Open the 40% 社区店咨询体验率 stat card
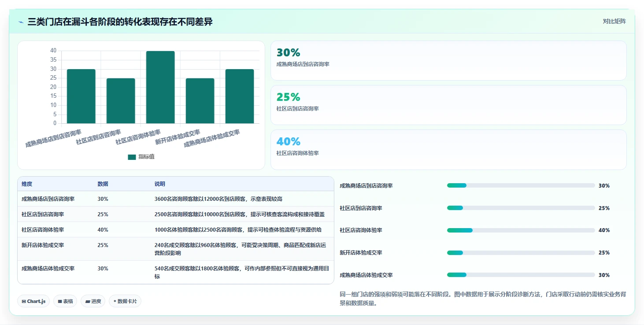This screenshot has width=644, height=325. click(448, 150)
